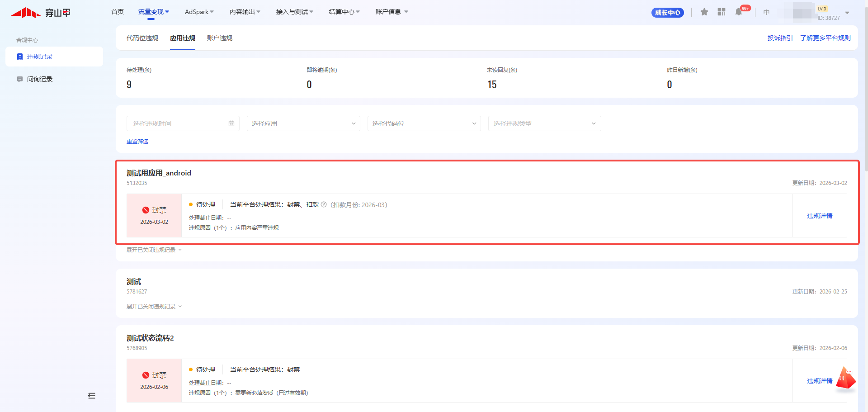Switch to the 账户违规 tab

(x=220, y=38)
